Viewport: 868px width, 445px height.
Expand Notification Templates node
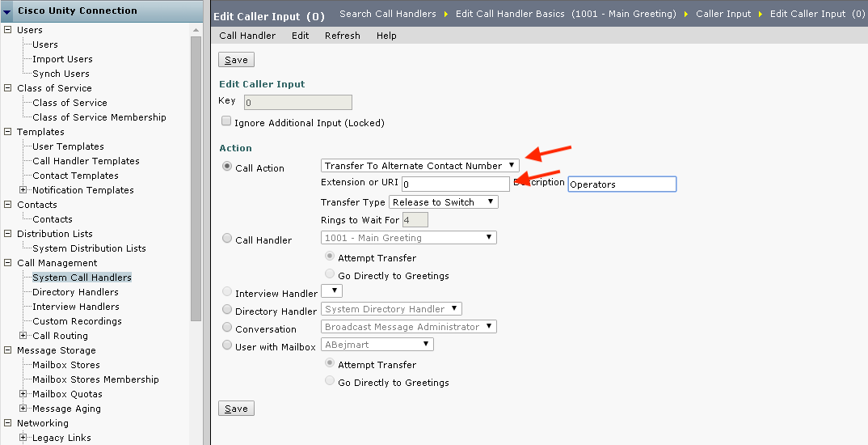(x=23, y=189)
